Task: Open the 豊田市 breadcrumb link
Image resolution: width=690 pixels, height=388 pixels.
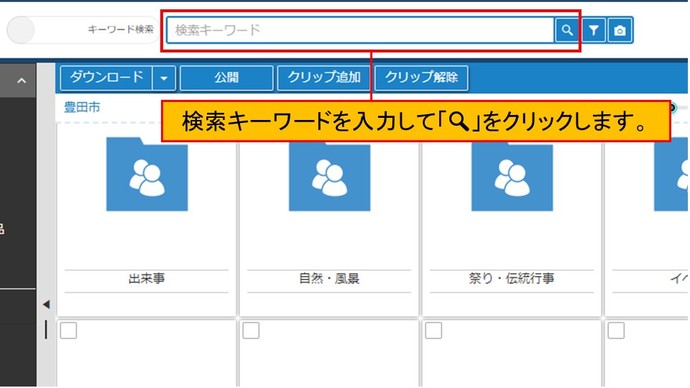Action: pos(82,107)
